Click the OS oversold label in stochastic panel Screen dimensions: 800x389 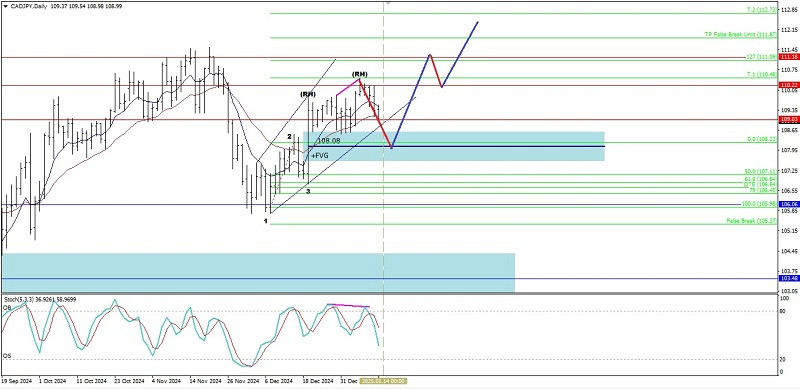(x=7, y=356)
